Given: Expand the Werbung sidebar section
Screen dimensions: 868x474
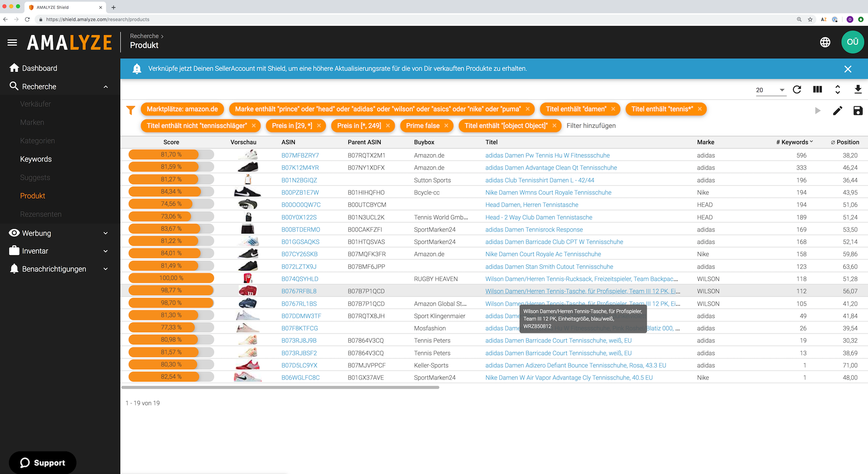Looking at the screenshot, I should tap(106, 233).
